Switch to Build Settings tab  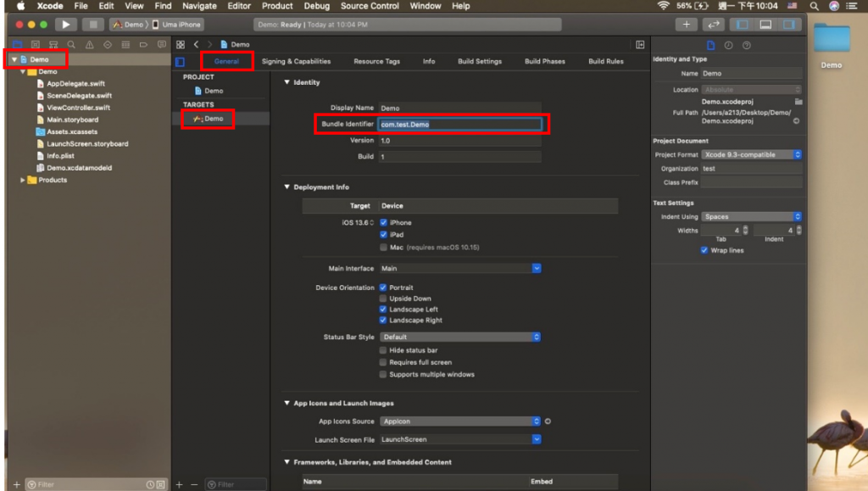[x=480, y=61]
